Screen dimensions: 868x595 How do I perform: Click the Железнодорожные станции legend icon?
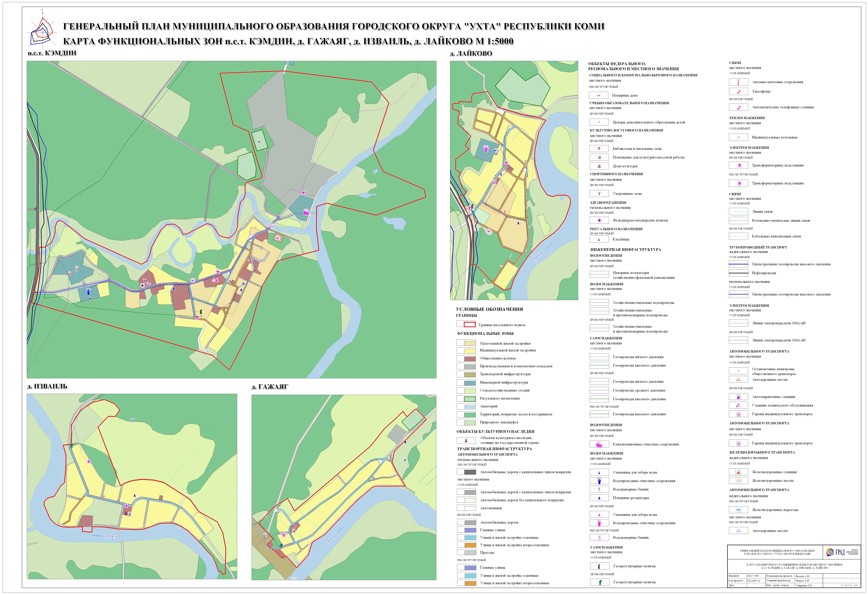(738, 472)
